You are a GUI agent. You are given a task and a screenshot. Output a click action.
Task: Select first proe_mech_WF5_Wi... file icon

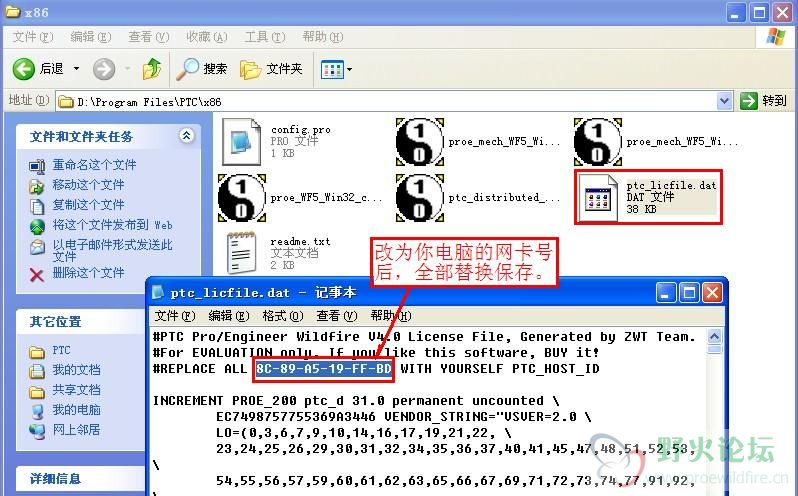pos(419,142)
